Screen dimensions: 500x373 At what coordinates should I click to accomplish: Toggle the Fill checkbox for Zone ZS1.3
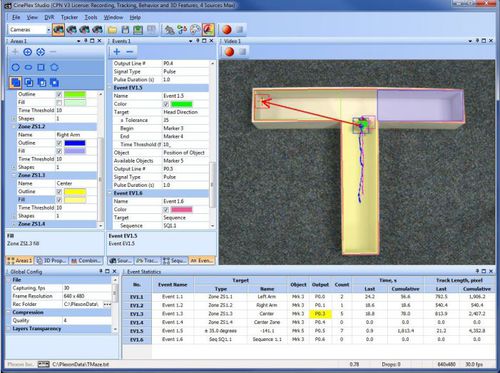(59, 200)
